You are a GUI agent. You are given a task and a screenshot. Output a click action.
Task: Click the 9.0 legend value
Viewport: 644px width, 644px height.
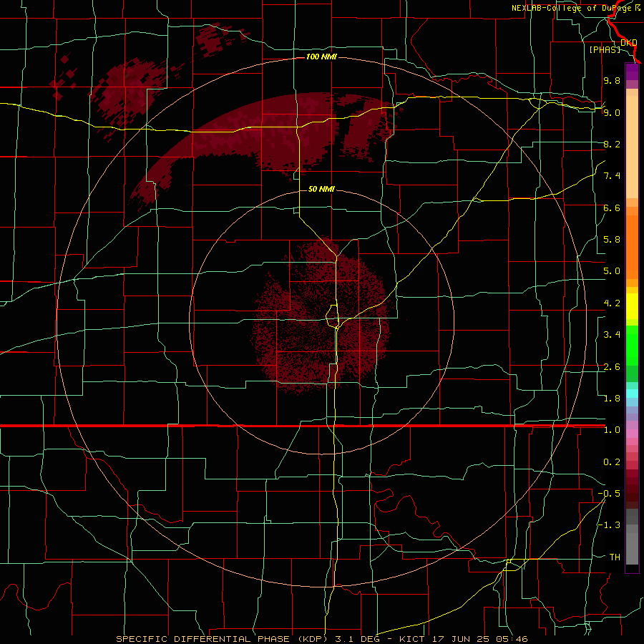click(612, 112)
